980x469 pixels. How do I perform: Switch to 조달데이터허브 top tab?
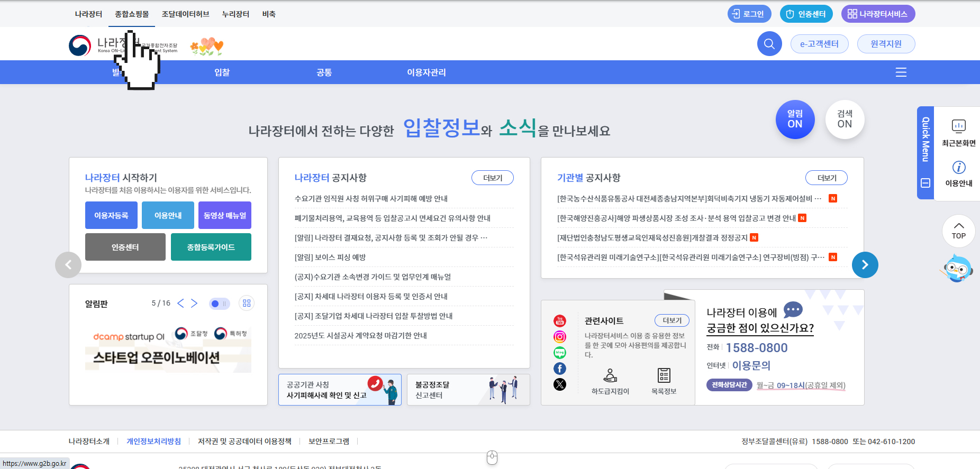[186, 14]
